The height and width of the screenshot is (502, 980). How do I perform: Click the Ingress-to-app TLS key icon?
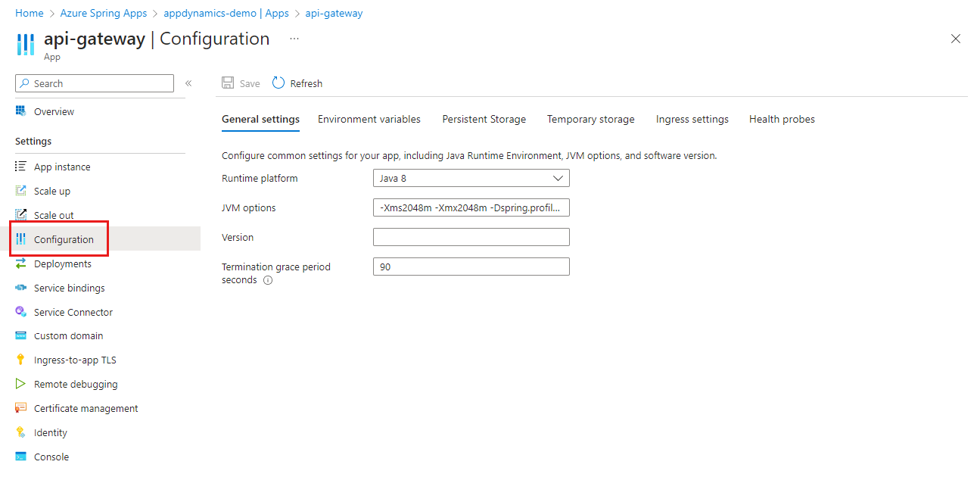20,360
